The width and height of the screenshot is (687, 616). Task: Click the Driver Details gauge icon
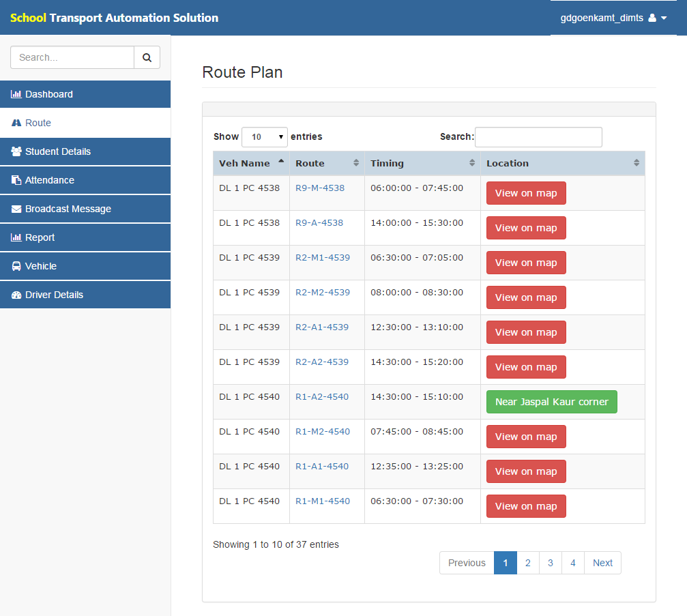pos(16,295)
